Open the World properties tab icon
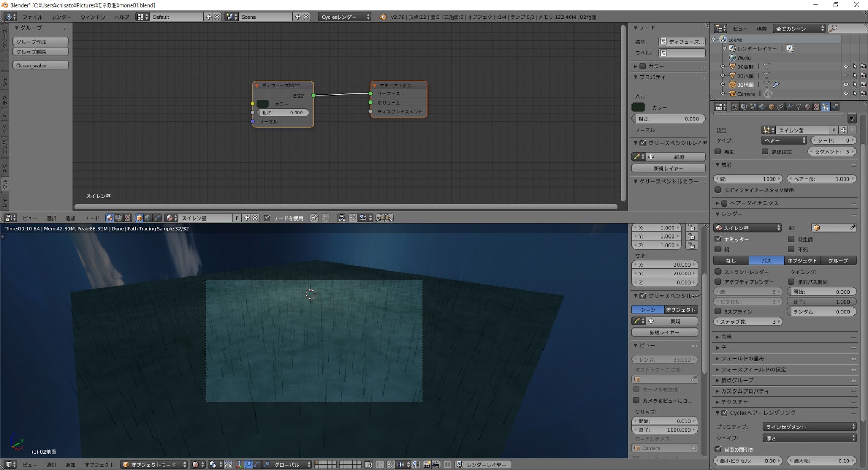 point(762,107)
